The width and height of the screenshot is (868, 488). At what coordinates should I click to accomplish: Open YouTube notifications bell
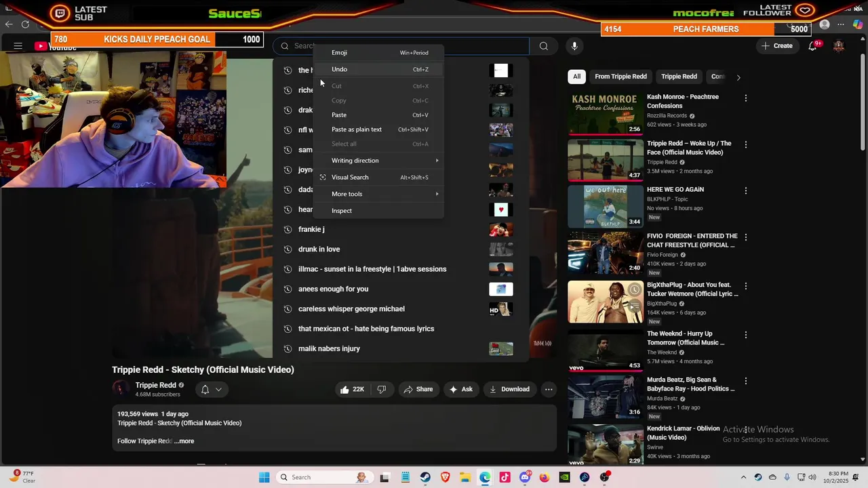(812, 46)
